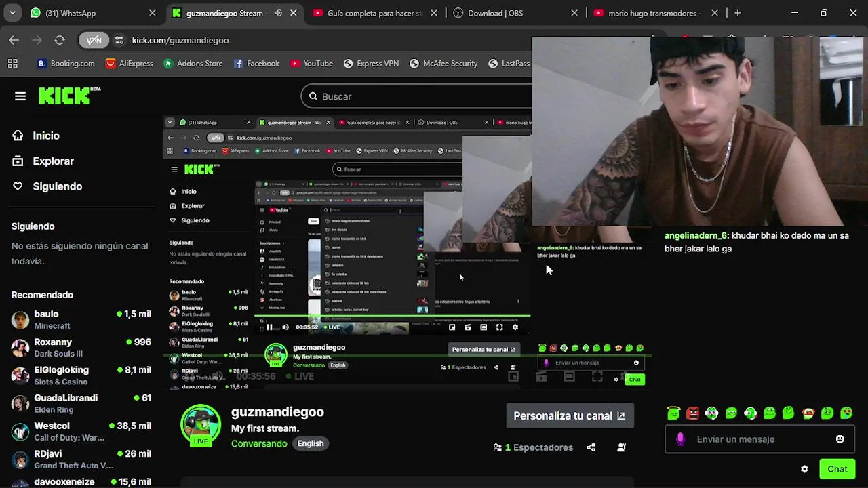
Task: Click the KICK logo
Action: click(x=69, y=96)
